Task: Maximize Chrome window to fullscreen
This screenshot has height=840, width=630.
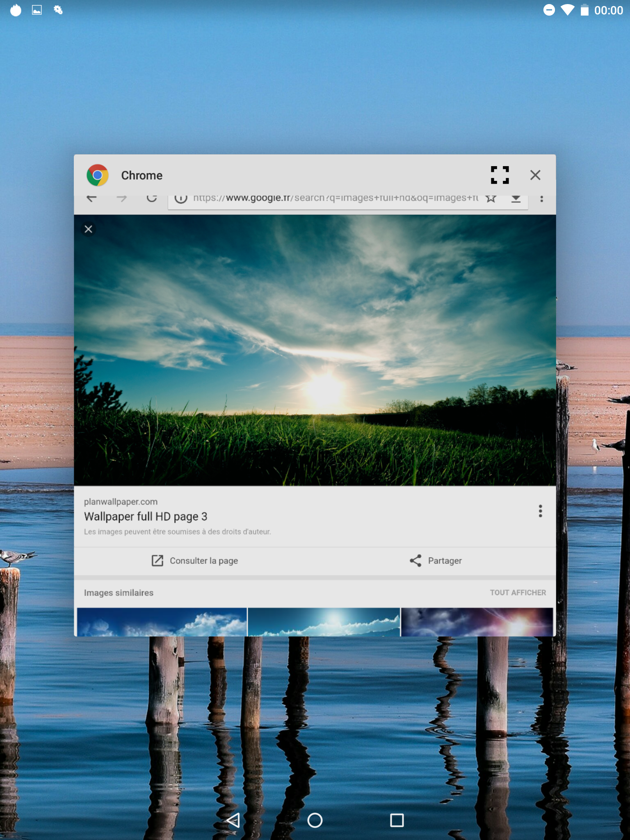Action: click(x=500, y=175)
